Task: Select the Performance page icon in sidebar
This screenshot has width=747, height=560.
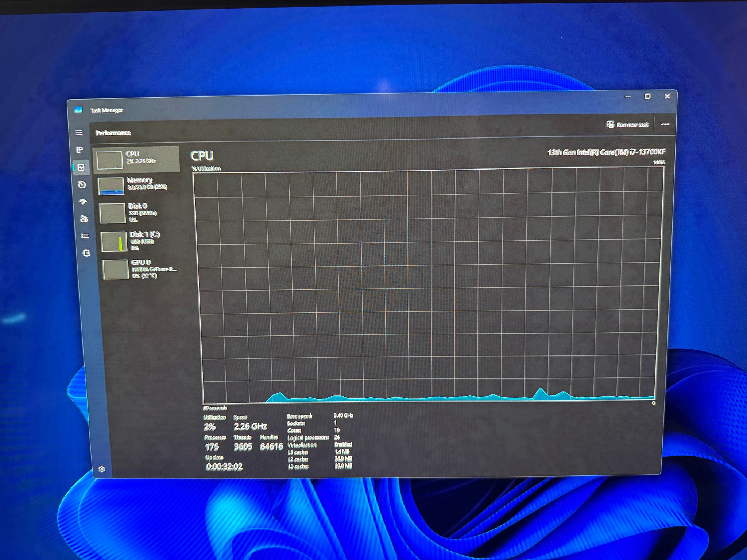Action: [x=81, y=167]
